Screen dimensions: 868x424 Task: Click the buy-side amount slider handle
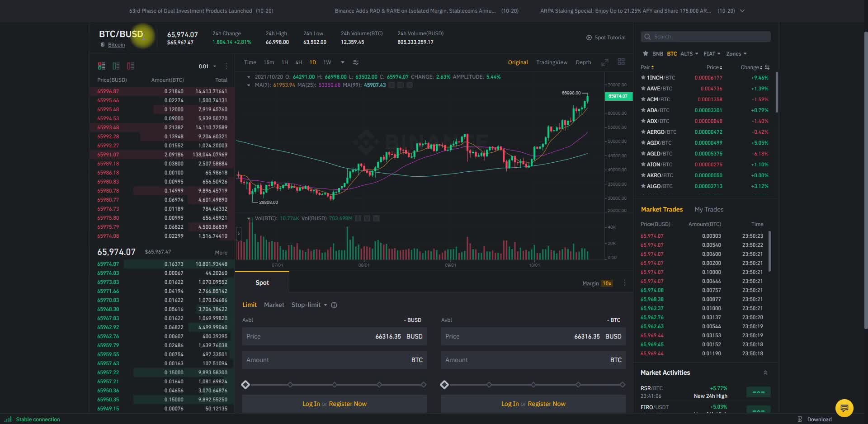245,385
